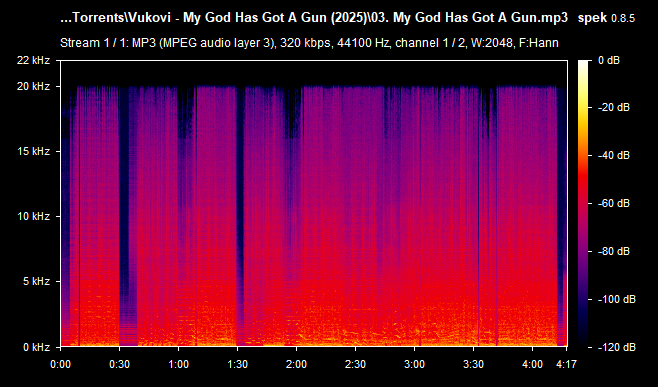Click the 0:30 time axis label
The width and height of the screenshot is (658, 387).
pos(120,364)
